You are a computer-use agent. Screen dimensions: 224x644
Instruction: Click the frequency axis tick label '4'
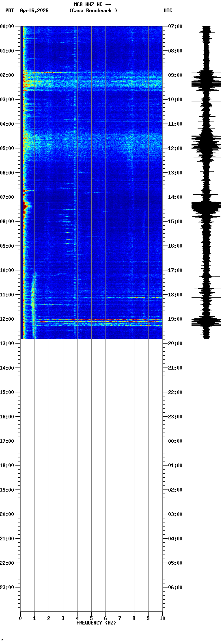(x=77, y=618)
